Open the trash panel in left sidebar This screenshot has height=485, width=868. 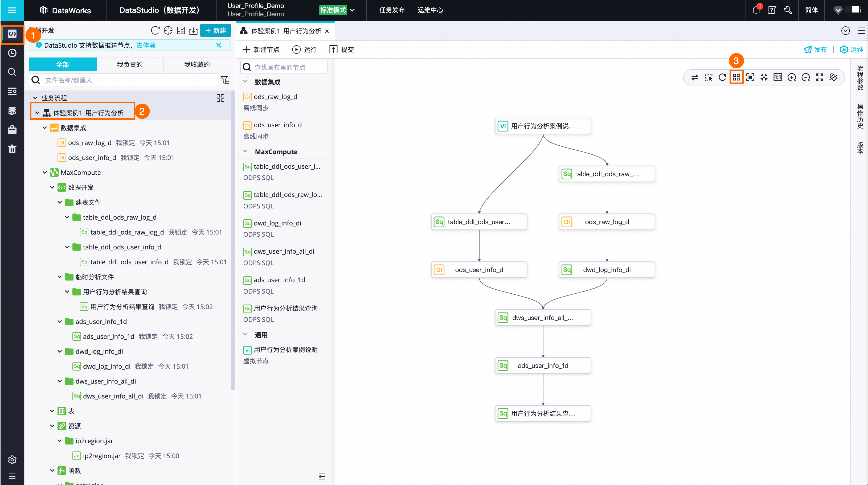12,149
